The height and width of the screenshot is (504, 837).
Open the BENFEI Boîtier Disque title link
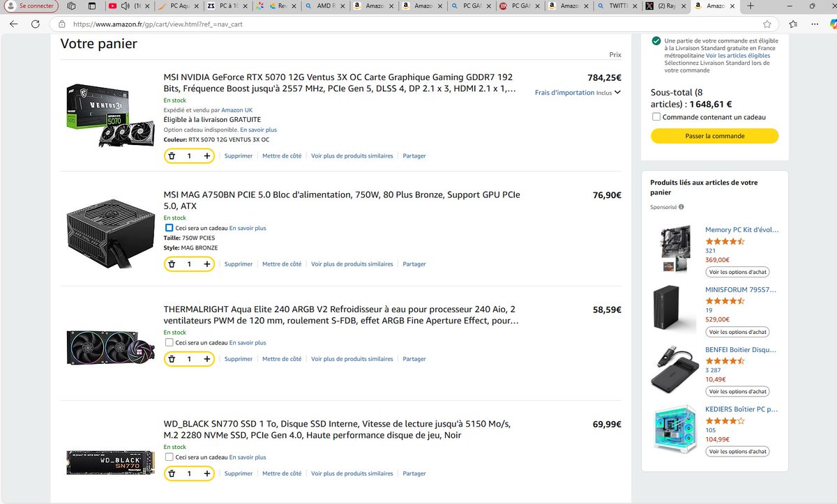click(742, 349)
